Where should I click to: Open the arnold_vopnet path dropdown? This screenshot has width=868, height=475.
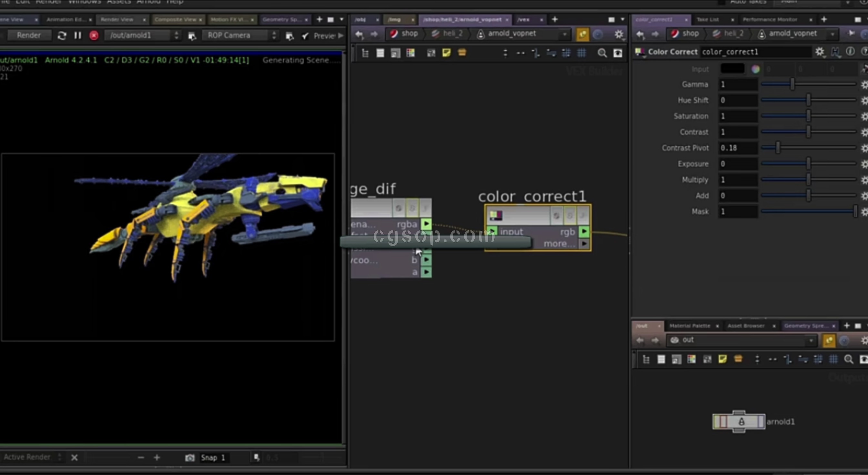(x=564, y=34)
